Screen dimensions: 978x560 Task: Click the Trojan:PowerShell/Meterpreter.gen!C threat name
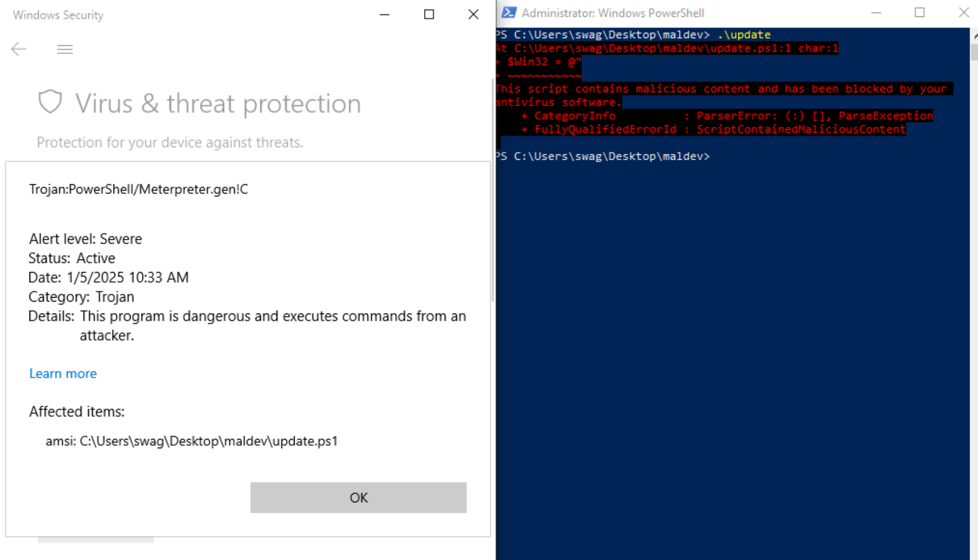click(139, 189)
